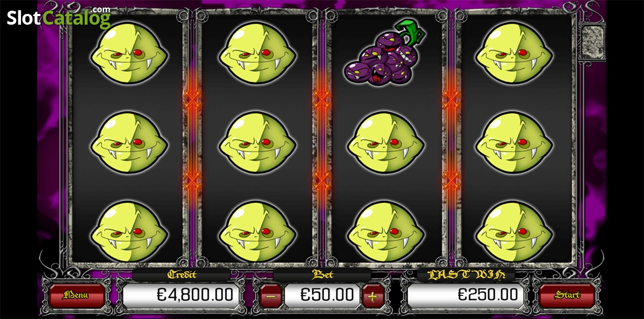Select the bottom lemon on fourth reel
644x319 pixels.
(514, 231)
